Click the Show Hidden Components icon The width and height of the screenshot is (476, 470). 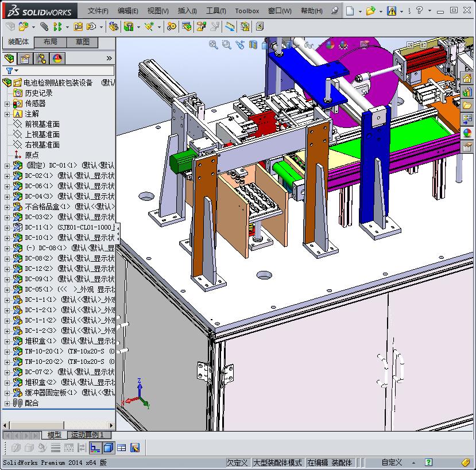click(x=114, y=27)
